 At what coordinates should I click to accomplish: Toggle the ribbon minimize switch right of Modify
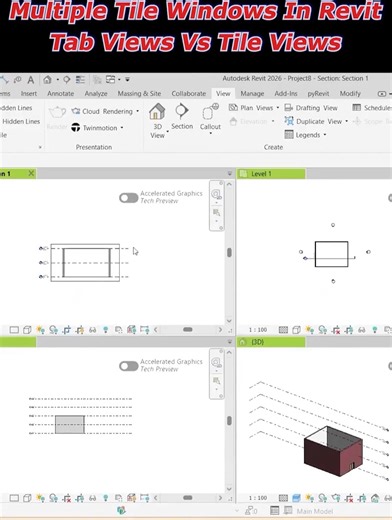[382, 94]
